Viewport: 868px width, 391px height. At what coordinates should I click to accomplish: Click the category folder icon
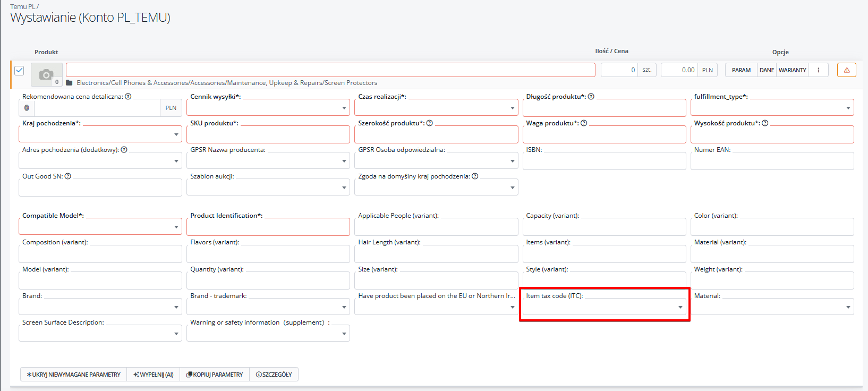coord(69,83)
